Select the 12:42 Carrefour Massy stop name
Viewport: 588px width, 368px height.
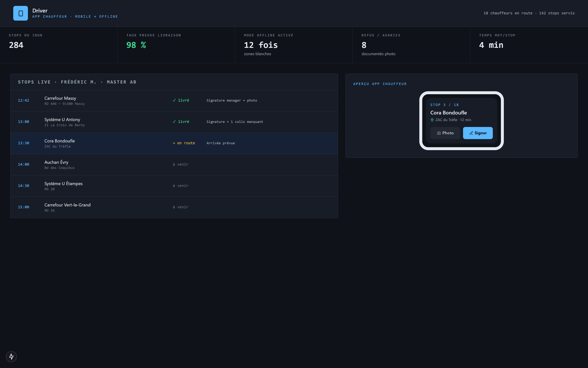(x=60, y=98)
